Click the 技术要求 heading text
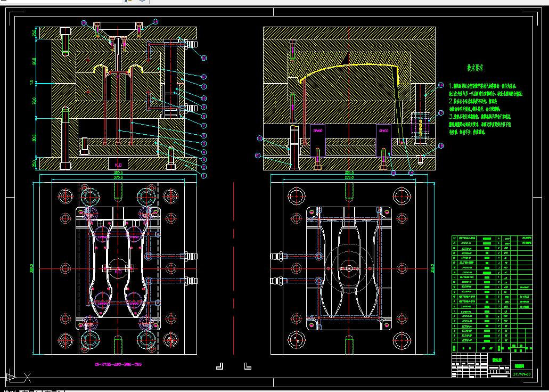This screenshot has height=392, width=549. [x=475, y=68]
